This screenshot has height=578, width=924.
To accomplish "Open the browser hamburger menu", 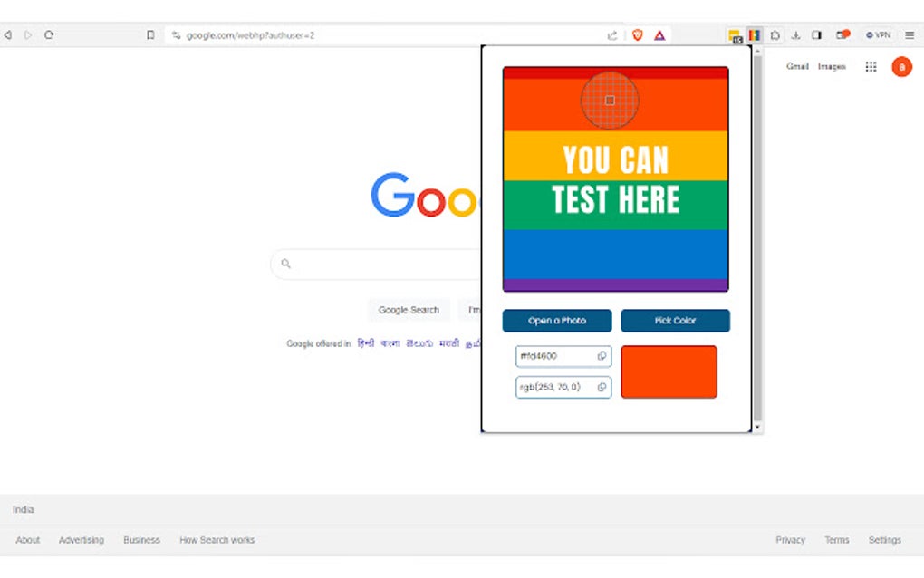I will pyautogui.click(x=910, y=35).
